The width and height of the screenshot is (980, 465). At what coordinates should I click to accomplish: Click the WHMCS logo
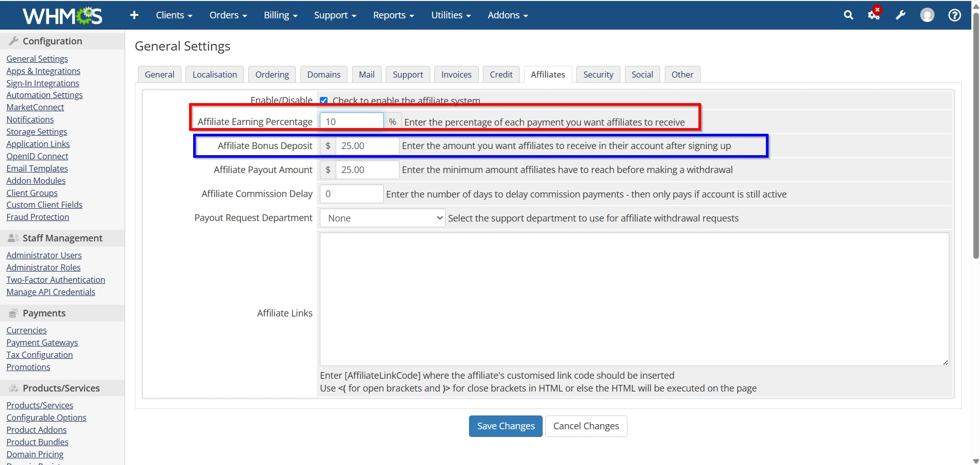pos(62,16)
